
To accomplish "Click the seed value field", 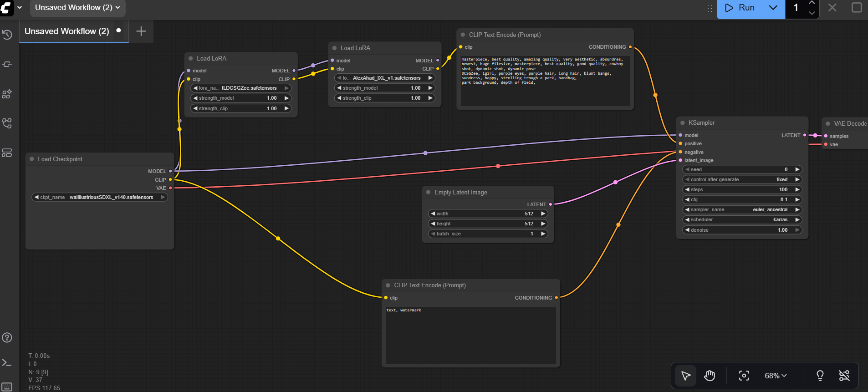I will [x=742, y=169].
